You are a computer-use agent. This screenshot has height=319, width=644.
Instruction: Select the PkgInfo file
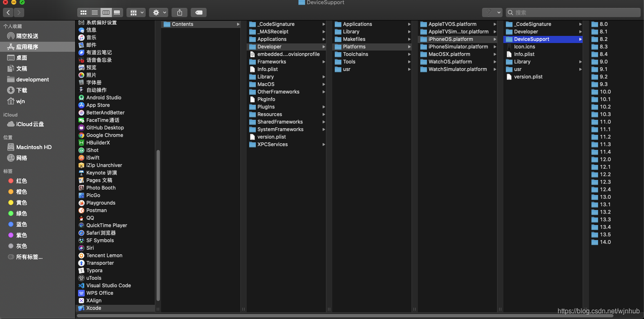tap(286, 99)
